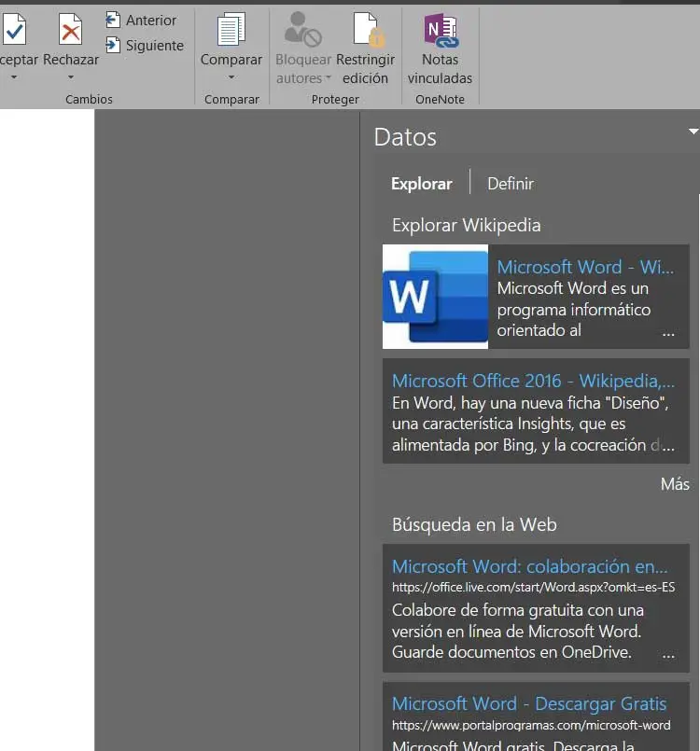The height and width of the screenshot is (751, 700).
Task: Expand the Bloquear autores dropdown arrow
Action: (x=329, y=77)
